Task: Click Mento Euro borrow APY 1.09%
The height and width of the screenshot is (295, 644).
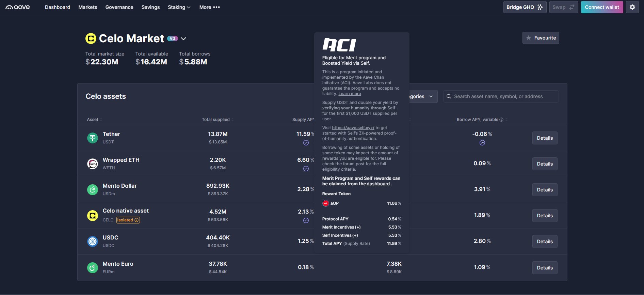Action: (482, 267)
